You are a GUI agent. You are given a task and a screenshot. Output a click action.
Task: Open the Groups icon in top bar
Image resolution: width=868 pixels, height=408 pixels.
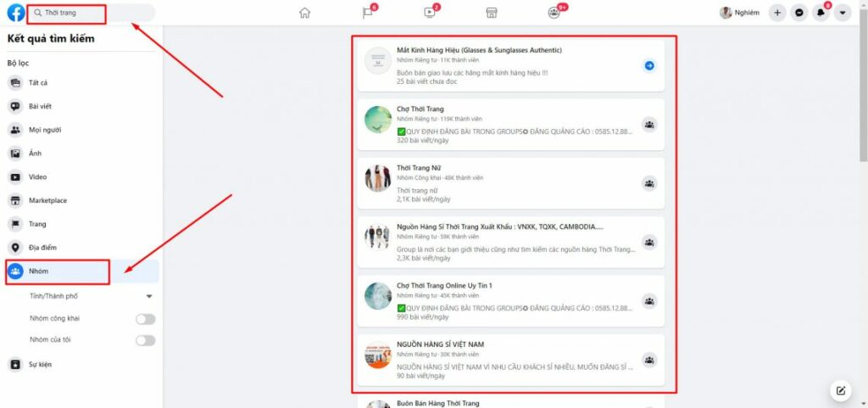click(554, 13)
